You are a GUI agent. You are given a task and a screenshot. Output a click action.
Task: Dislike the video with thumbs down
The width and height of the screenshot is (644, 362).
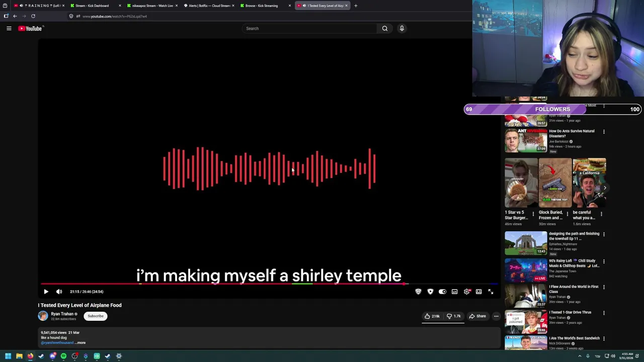point(454,316)
